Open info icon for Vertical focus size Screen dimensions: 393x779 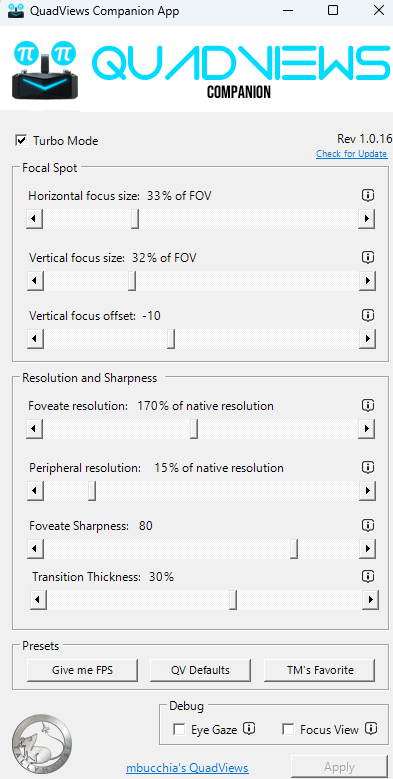pos(367,257)
